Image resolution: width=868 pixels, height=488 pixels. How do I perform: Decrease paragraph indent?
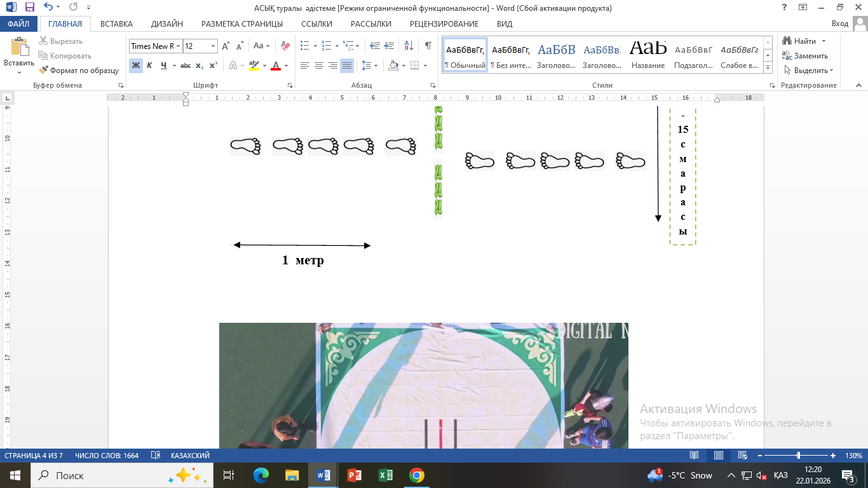tap(375, 46)
